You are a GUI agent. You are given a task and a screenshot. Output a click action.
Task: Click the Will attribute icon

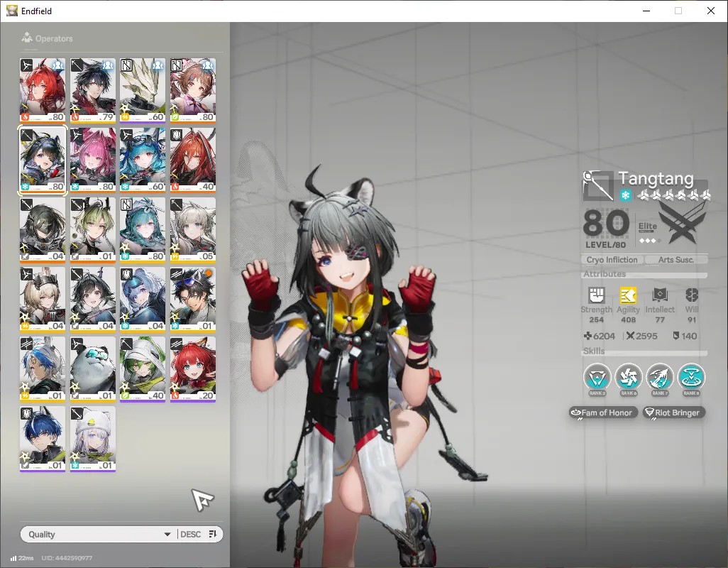[692, 295]
